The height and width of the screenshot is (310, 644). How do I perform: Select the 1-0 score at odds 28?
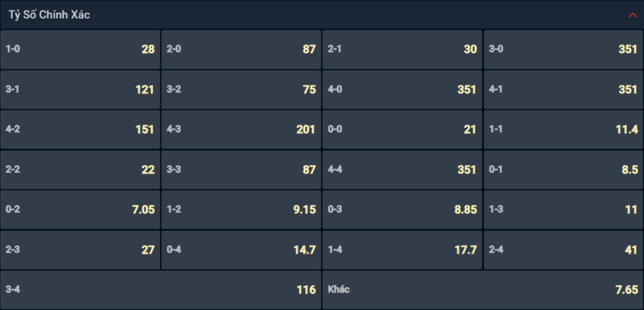(x=80, y=49)
